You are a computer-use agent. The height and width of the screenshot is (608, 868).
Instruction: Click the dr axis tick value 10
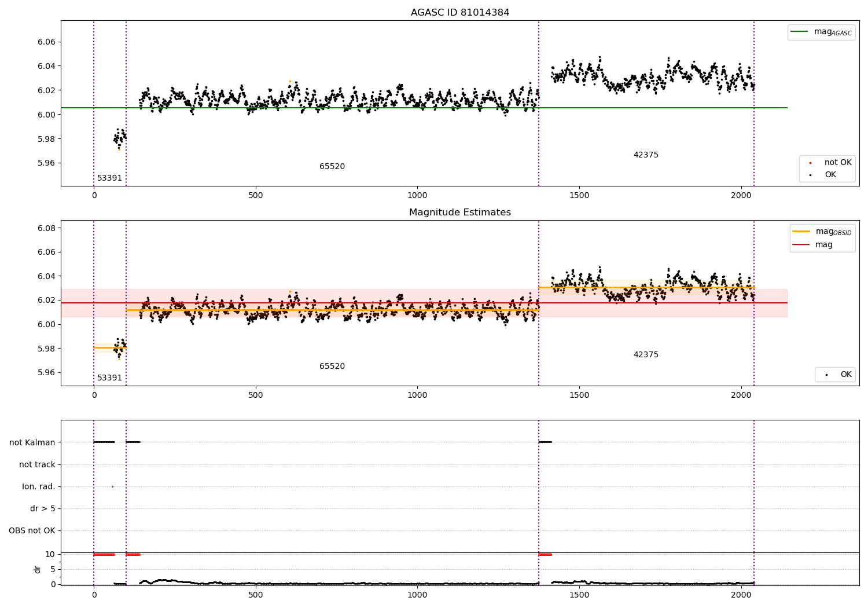click(x=50, y=554)
